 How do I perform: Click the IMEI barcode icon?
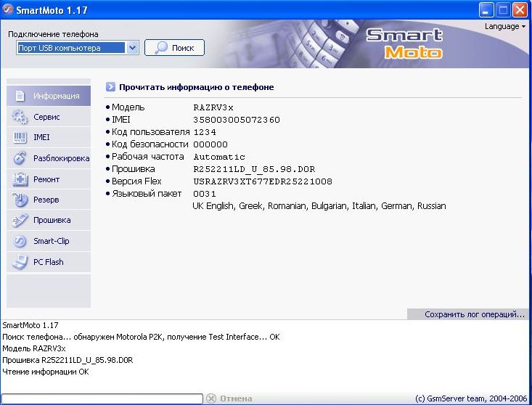(20, 137)
